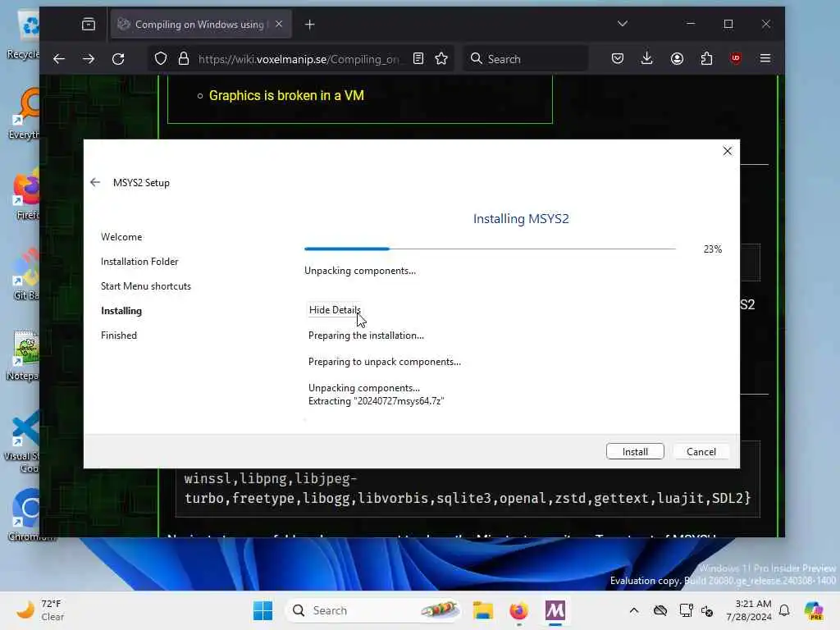
Task: Click the pacman package list code block
Action: (468, 489)
